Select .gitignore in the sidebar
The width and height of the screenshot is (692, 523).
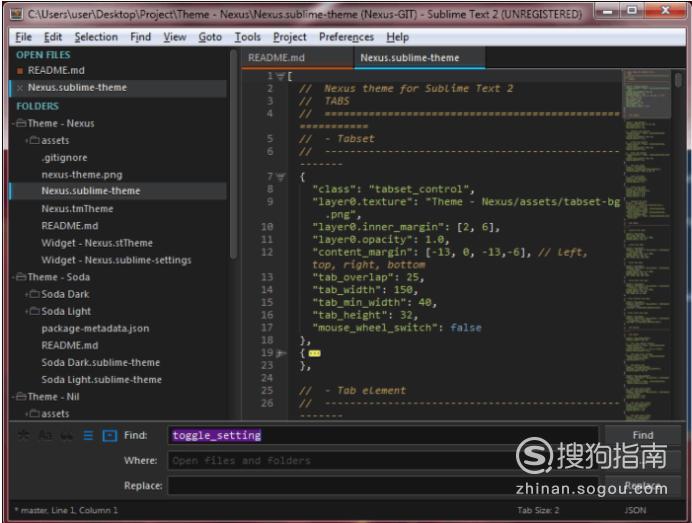(x=64, y=158)
